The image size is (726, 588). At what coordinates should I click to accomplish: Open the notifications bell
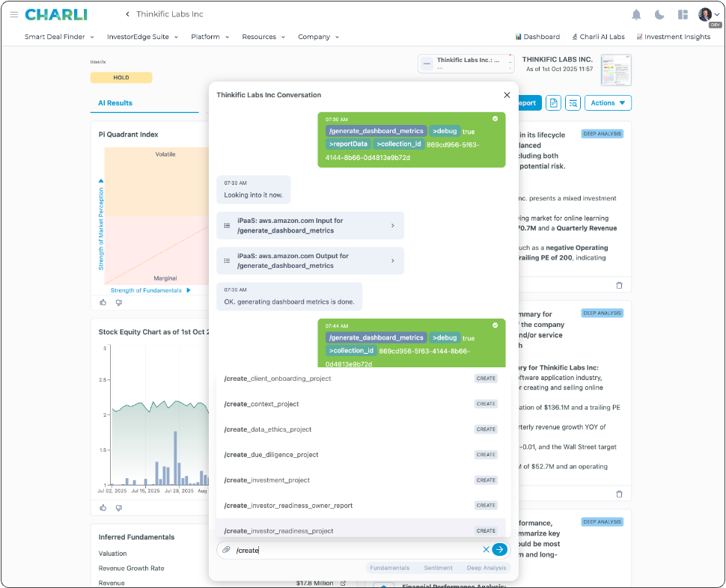click(x=636, y=15)
